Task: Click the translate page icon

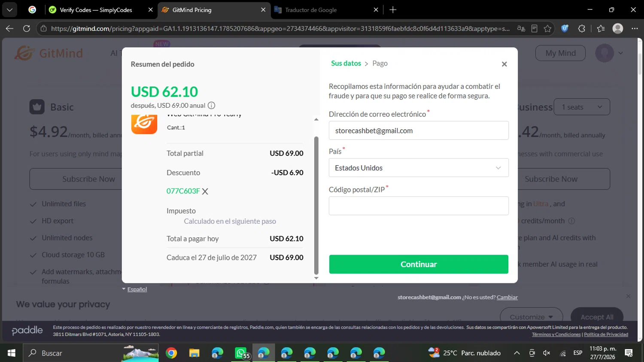Action: [x=521, y=29]
